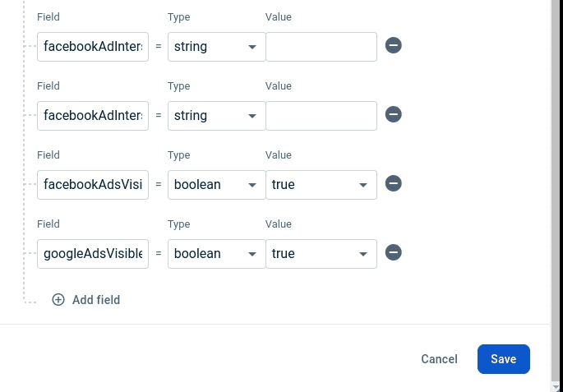The height and width of the screenshot is (392, 563).
Task: Edit the first facebookAdInters field name
Action: [x=93, y=47]
